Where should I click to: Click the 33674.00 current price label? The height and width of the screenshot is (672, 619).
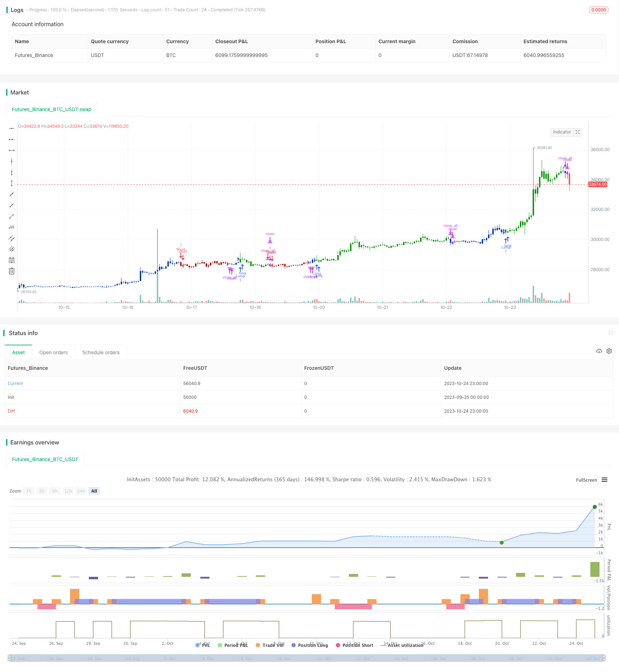coord(598,184)
